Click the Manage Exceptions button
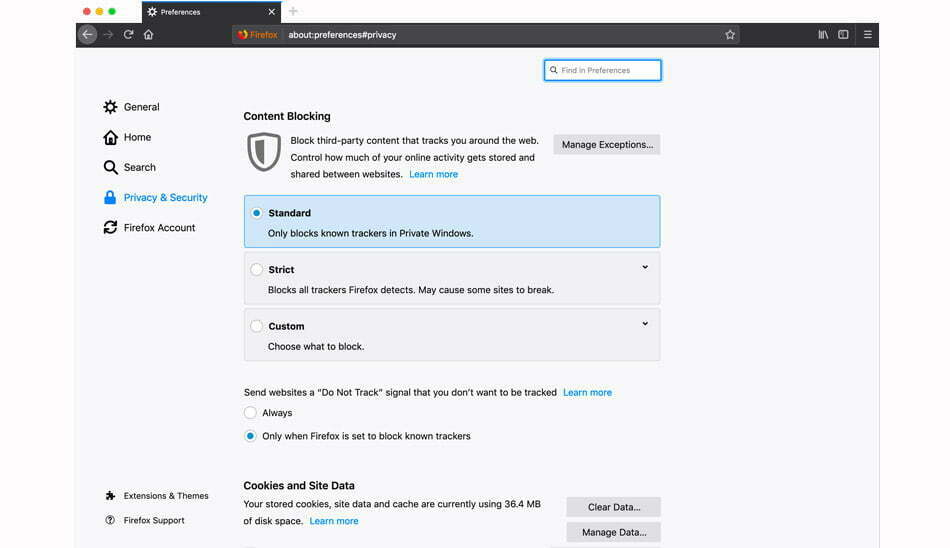 tap(607, 144)
